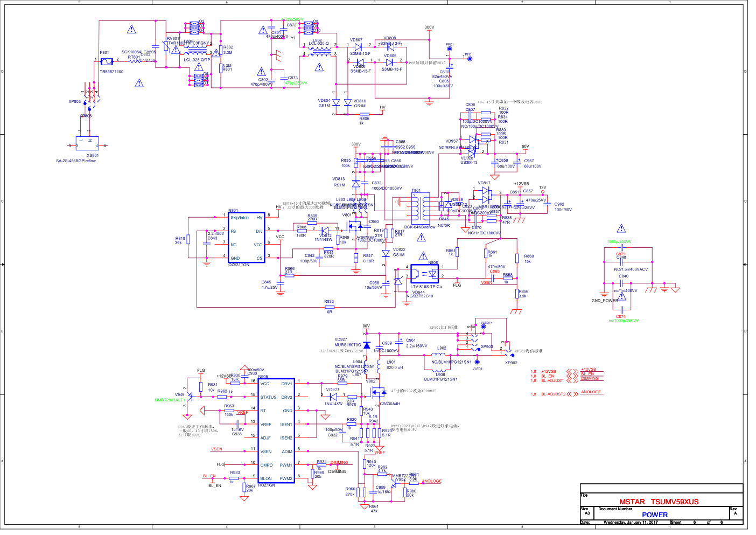Click the "VD808" diode designator
This screenshot has width=756, height=535.
click(390, 38)
